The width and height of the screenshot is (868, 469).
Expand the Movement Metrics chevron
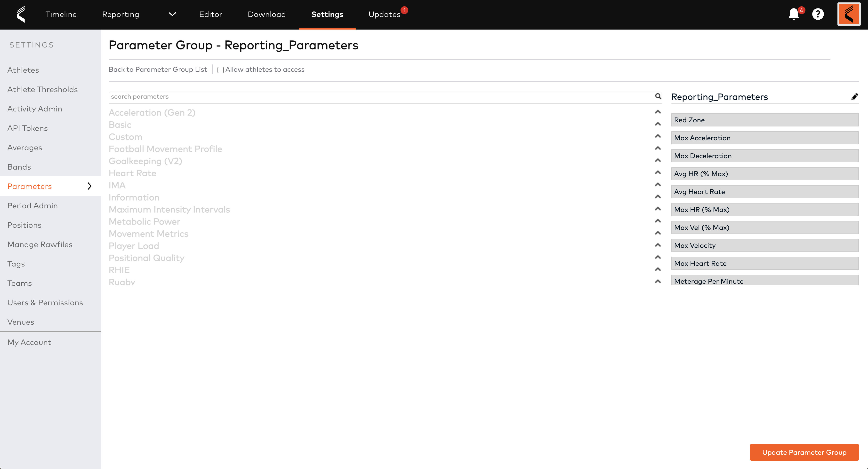click(x=658, y=233)
